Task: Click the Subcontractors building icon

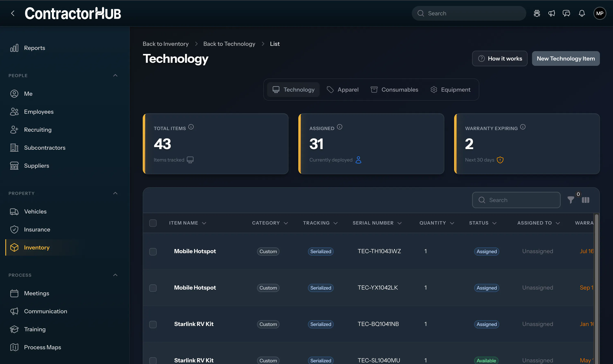Action: (x=14, y=148)
